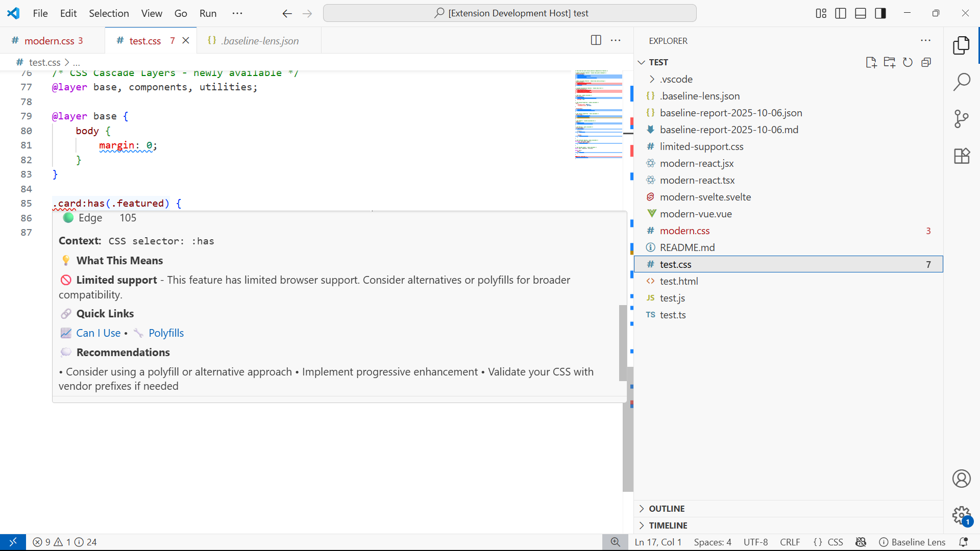Switch to the modern.css tab
The height and width of the screenshot is (551, 980).
tap(49, 41)
